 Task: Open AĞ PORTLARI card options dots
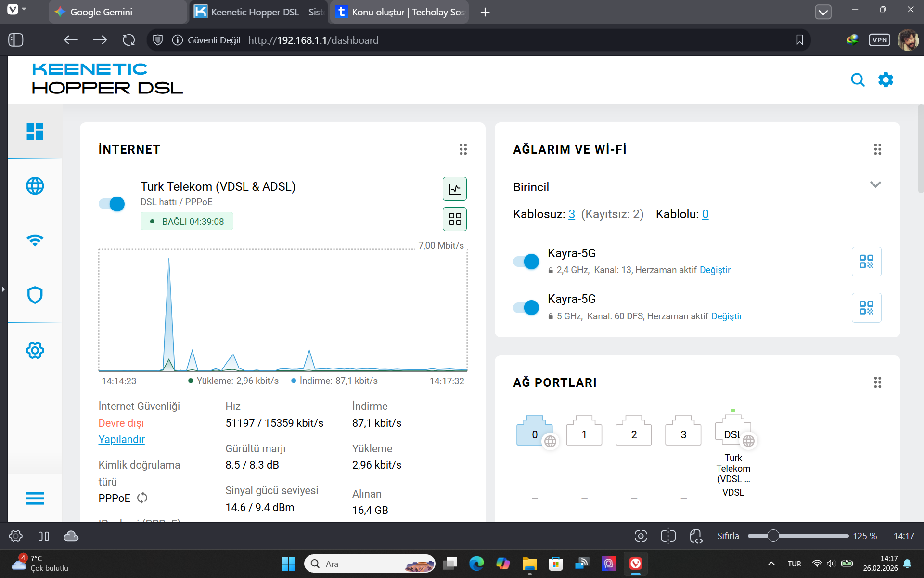click(x=877, y=382)
